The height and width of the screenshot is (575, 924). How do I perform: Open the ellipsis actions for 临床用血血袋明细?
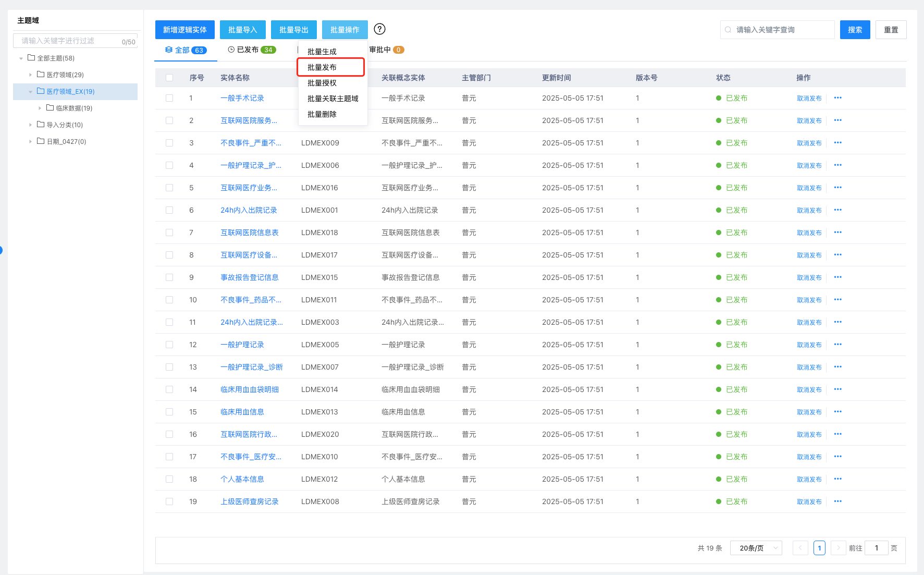[837, 389]
